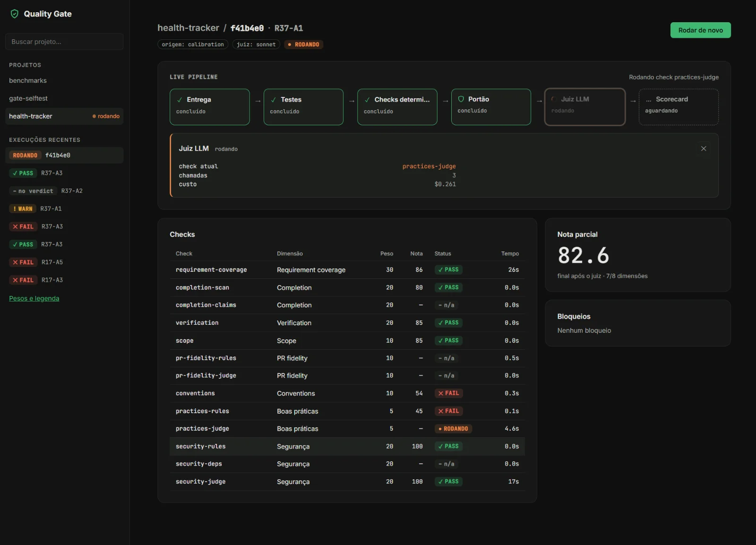The height and width of the screenshot is (545, 756).
Task: Select the completion-scan check row
Action: [x=347, y=287]
